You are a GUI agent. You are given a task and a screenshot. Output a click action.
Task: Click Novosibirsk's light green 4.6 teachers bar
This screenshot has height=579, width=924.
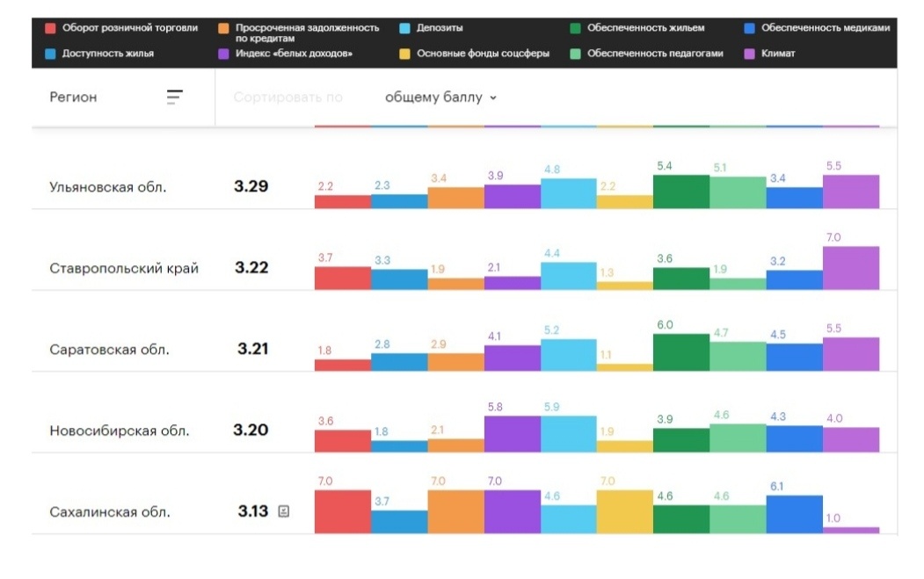738,438
